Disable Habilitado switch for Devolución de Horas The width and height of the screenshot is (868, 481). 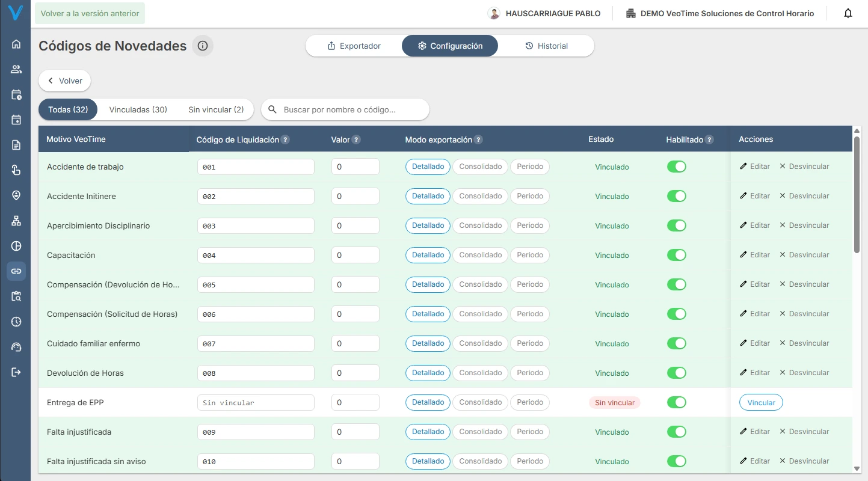coord(677,373)
